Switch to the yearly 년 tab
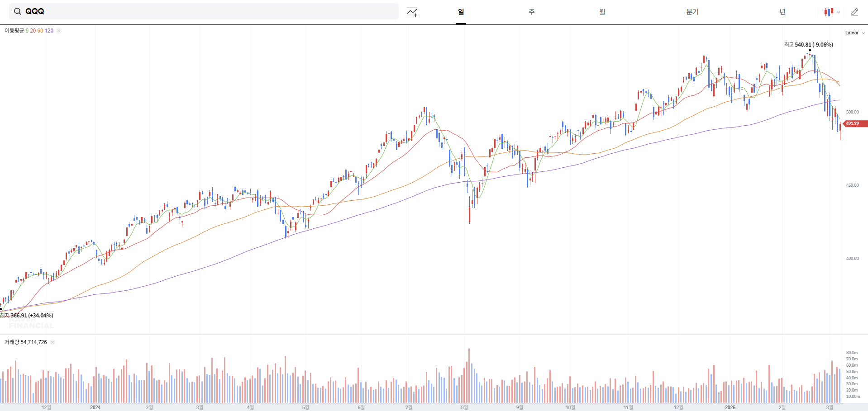The height and width of the screenshot is (411, 868). 782,12
